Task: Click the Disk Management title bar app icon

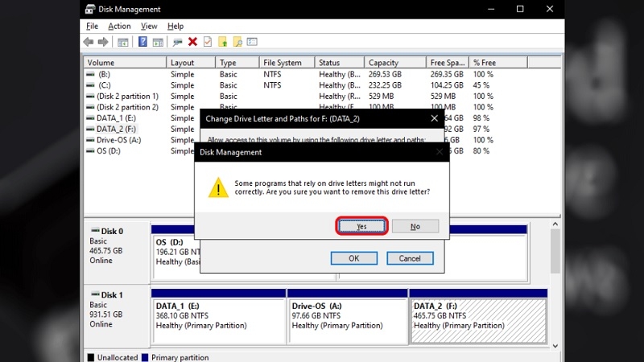Action: pyautogui.click(x=90, y=9)
